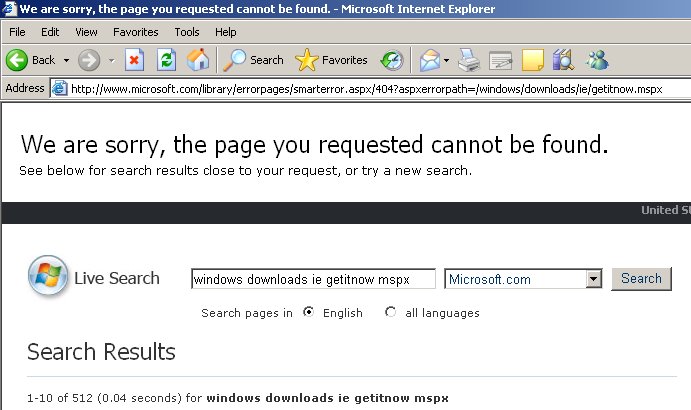This screenshot has height=410, width=691.
Task: Open the Help menu
Action: pos(226,32)
